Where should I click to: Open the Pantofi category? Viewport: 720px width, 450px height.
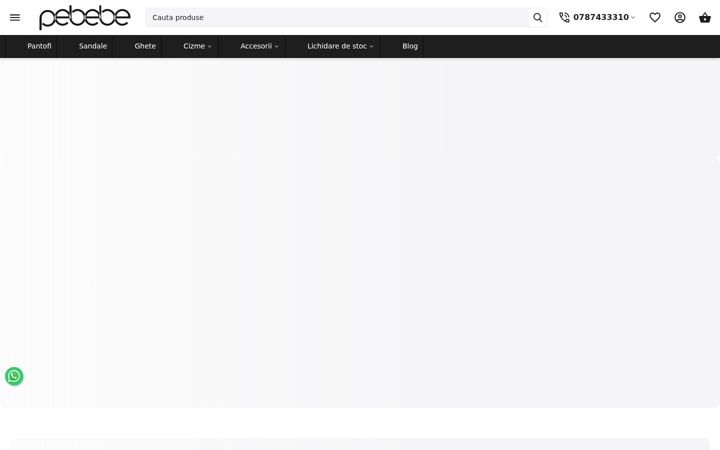pos(39,46)
